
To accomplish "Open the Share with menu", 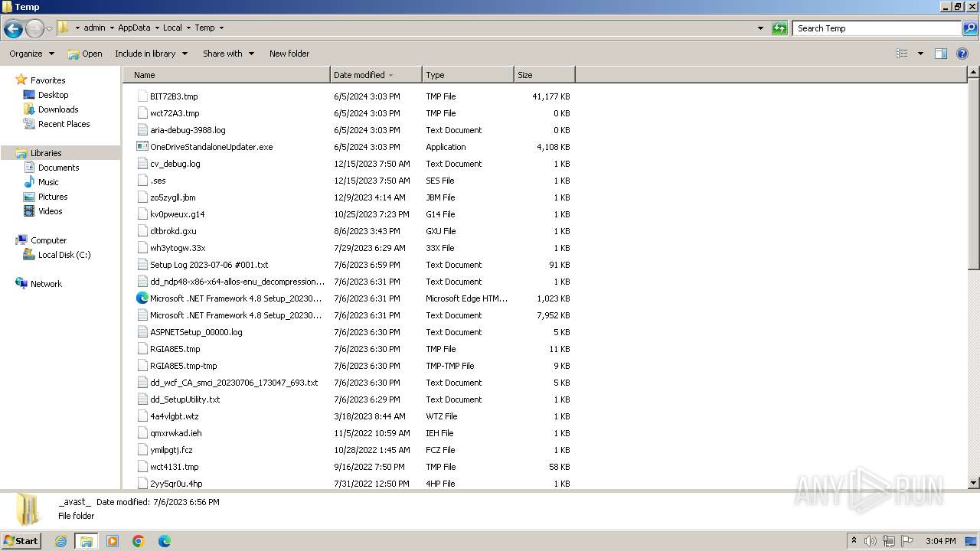I will click(228, 54).
